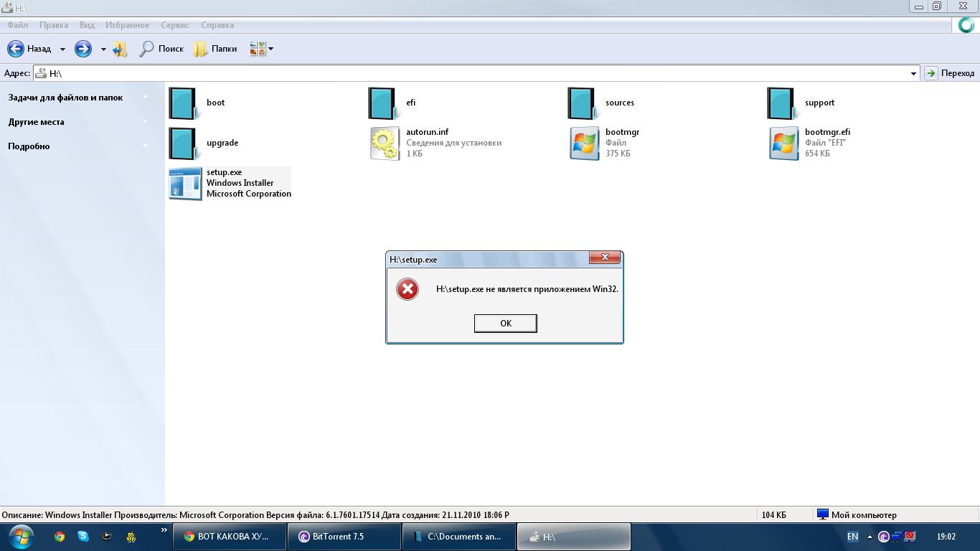The image size is (980, 551).
Task: Go up one folder level
Action: click(x=121, y=49)
